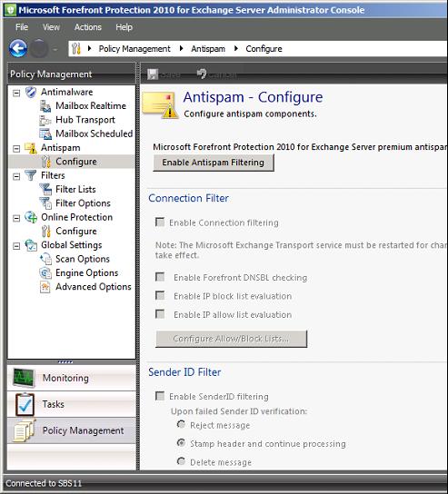The width and height of the screenshot is (448, 494).
Task: Click the Policy Management documents icon
Action: [25, 430]
